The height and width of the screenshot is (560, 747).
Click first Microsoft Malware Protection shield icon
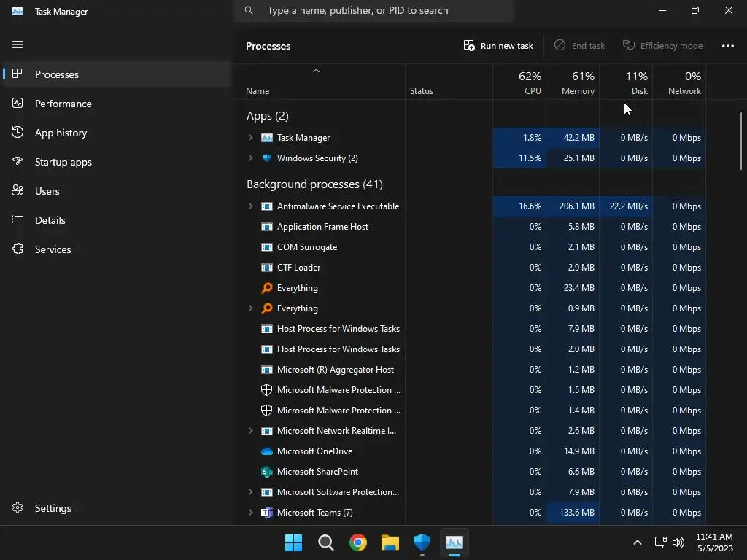[x=267, y=390]
